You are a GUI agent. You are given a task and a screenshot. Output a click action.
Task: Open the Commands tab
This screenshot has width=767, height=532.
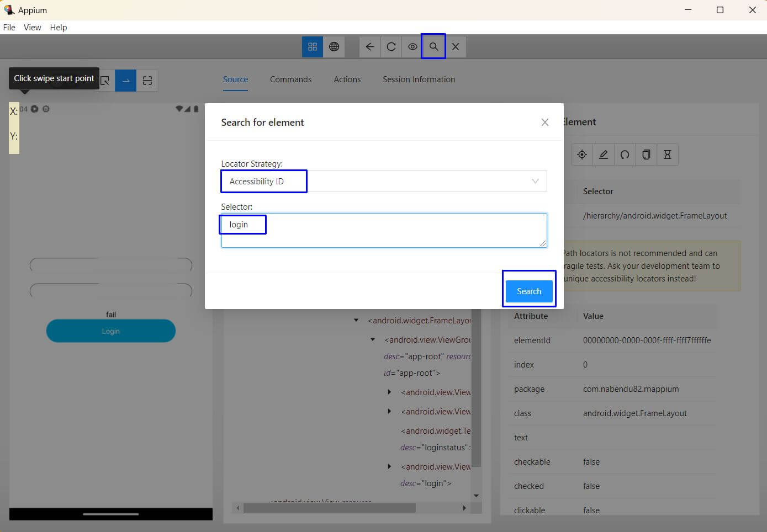tap(290, 79)
